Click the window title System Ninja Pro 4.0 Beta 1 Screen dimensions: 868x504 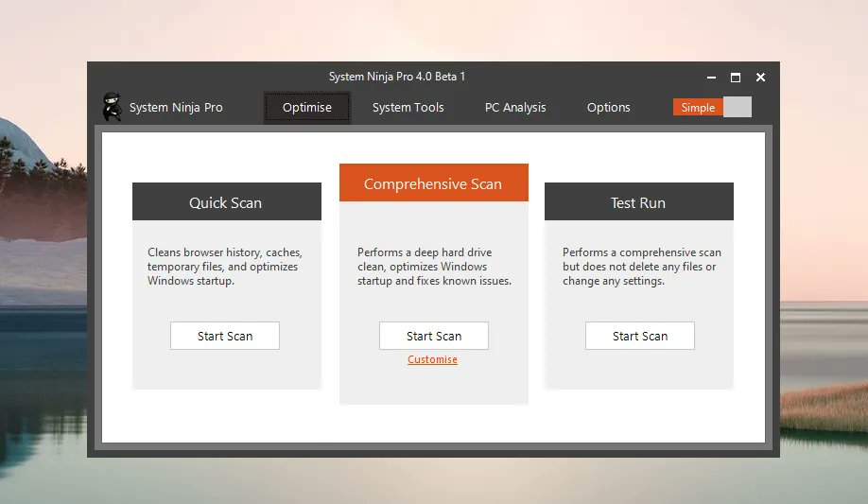397,77
